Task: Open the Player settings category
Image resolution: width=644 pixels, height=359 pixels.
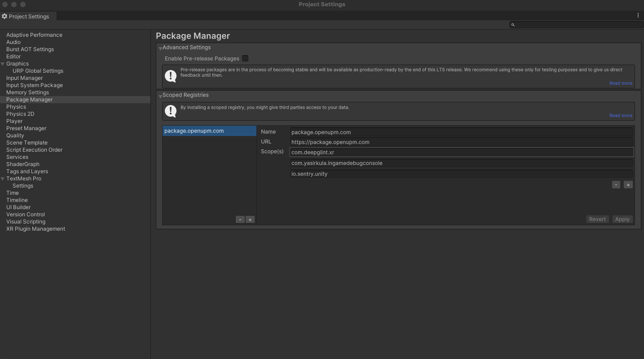Action: click(x=14, y=121)
